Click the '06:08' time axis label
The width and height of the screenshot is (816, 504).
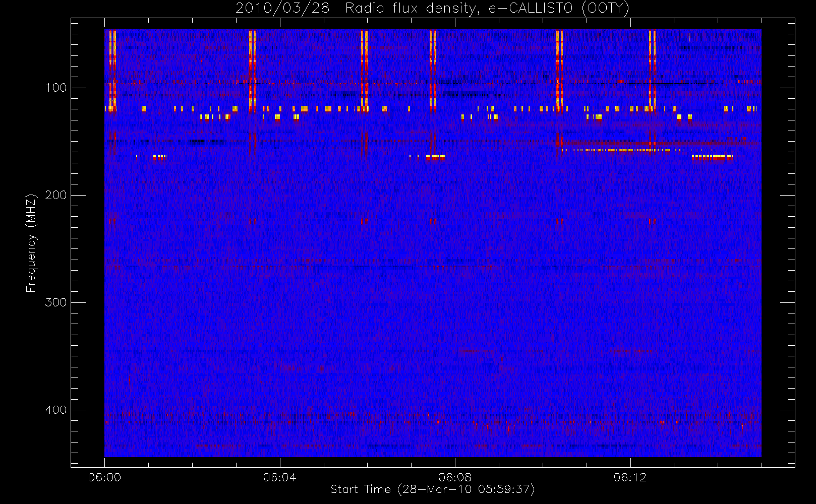tap(454, 477)
